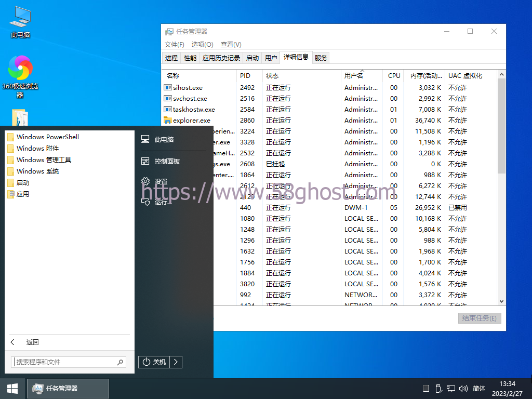Click 返回 to go back in Start menu
532x399 pixels.
pos(32,342)
